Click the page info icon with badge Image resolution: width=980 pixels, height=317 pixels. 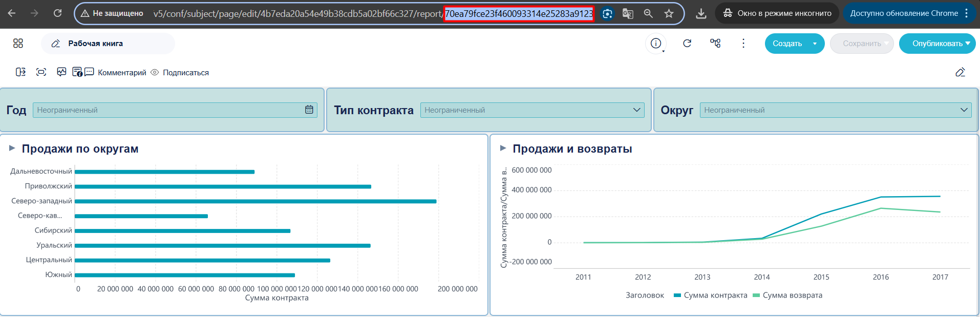click(77, 72)
